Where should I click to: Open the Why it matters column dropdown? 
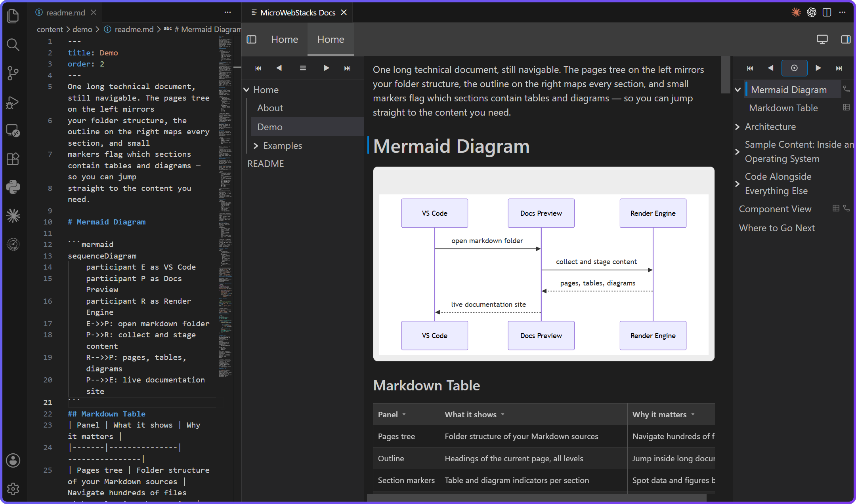[693, 415]
